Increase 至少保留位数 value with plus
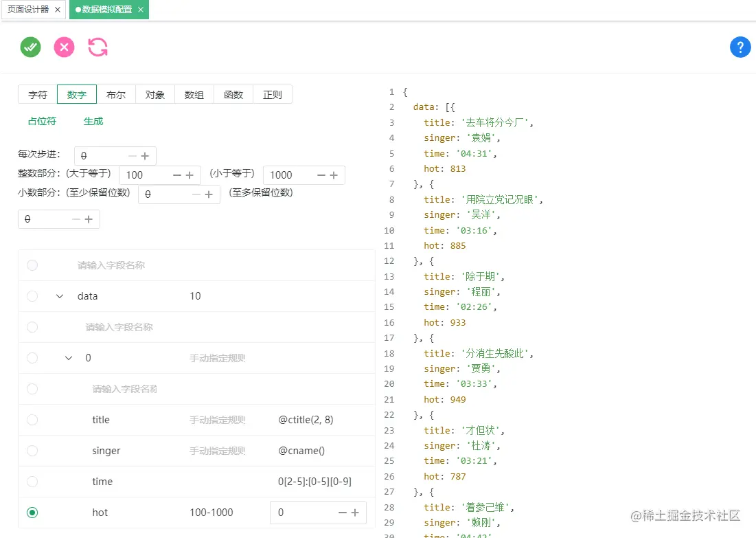Image resolution: width=756 pixels, height=538 pixels. (209, 194)
